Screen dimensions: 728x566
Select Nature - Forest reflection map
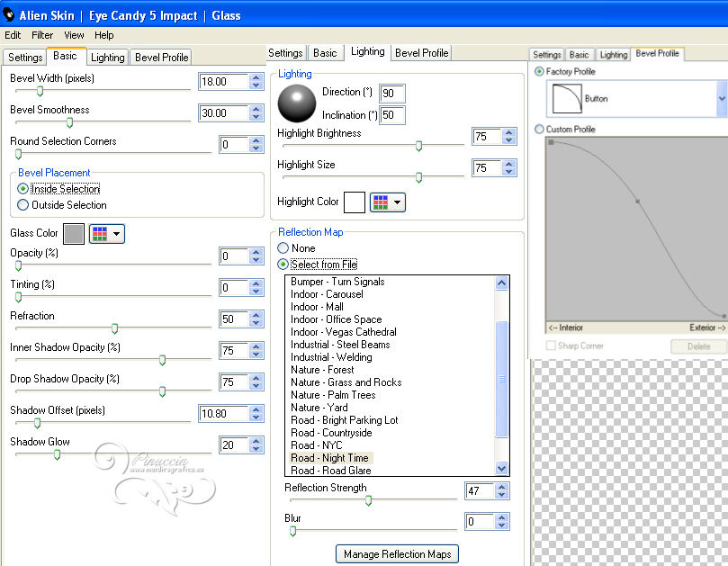(x=322, y=370)
